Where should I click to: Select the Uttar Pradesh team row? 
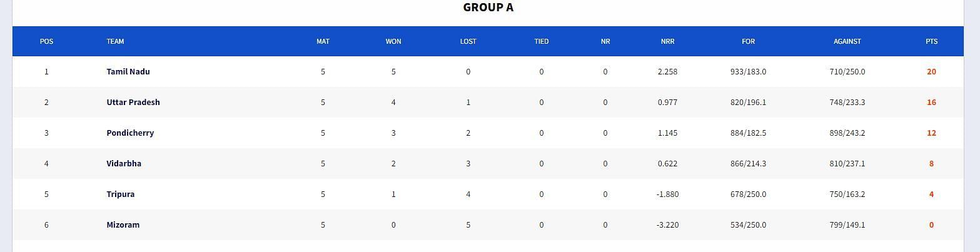click(488, 102)
